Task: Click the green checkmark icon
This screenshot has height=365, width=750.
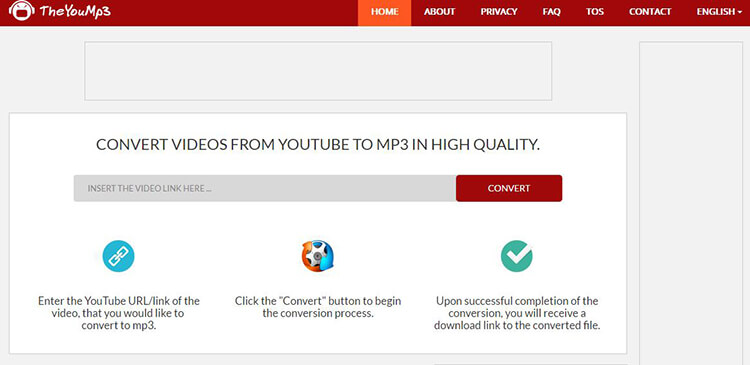Action: [x=517, y=256]
